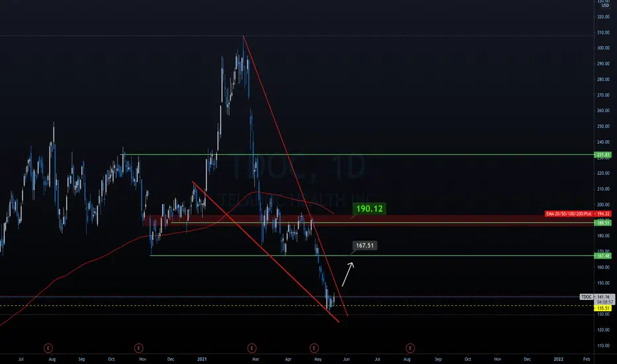
Task: Click the Apr label on time axis
Action: pos(288,359)
